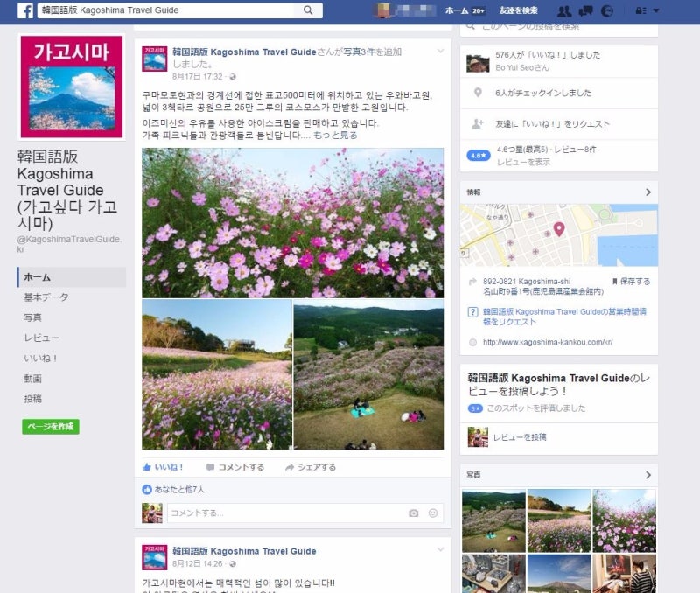Toggle いいね！ like on the post
This screenshot has width=700, height=593.
pyautogui.click(x=163, y=467)
